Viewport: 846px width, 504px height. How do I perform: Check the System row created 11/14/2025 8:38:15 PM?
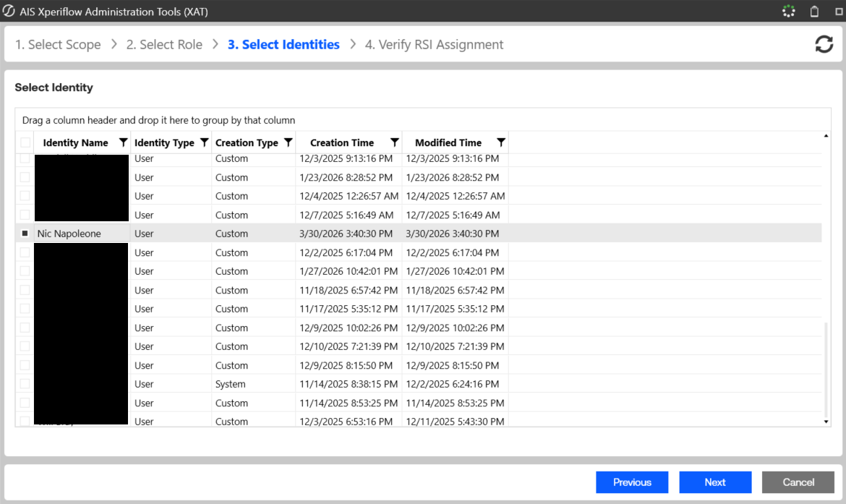pyautogui.click(x=25, y=384)
